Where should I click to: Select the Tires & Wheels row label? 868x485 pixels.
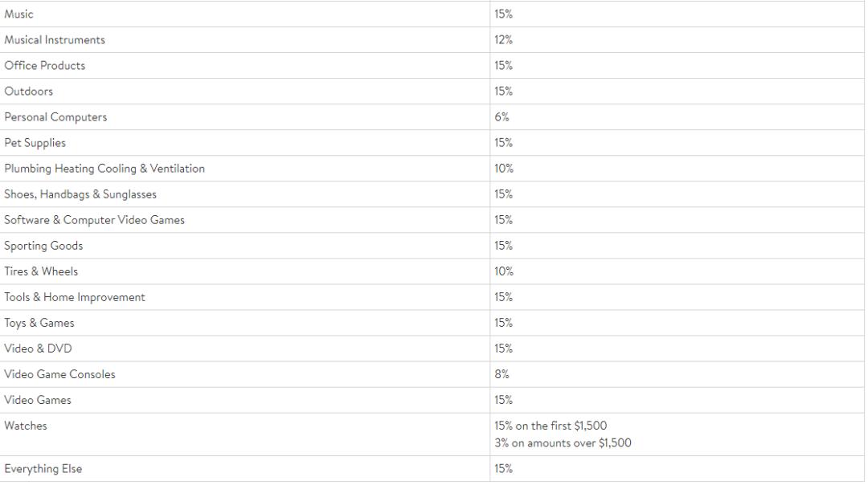point(41,271)
